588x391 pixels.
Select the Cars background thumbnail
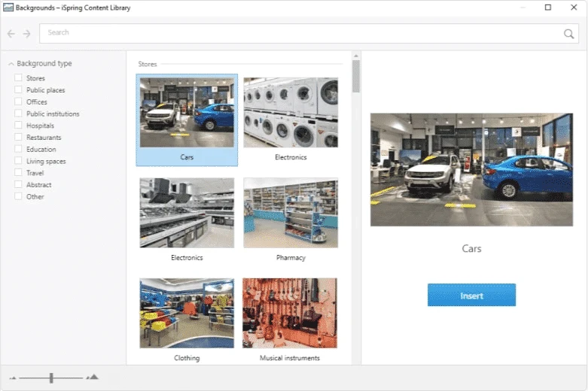[187, 112]
